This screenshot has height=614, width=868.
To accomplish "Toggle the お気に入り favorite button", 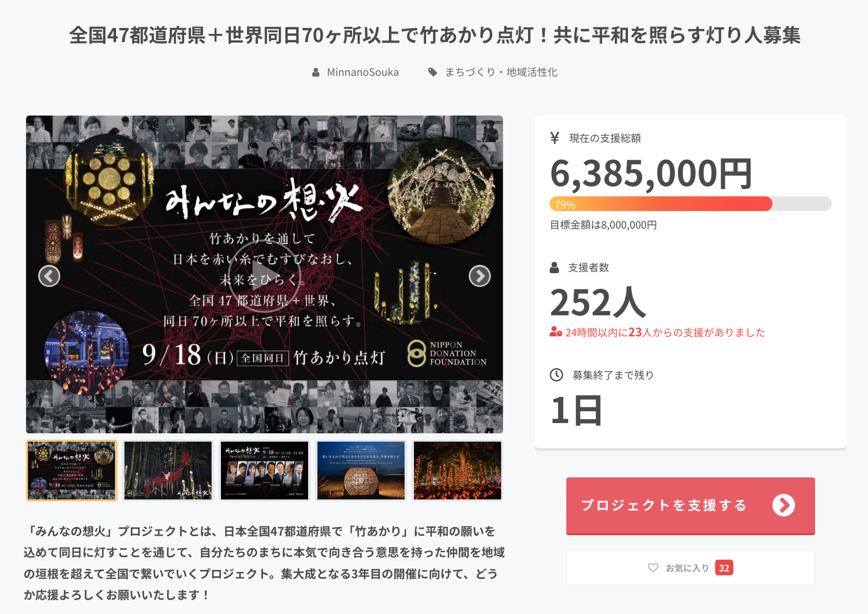I will coord(691,567).
